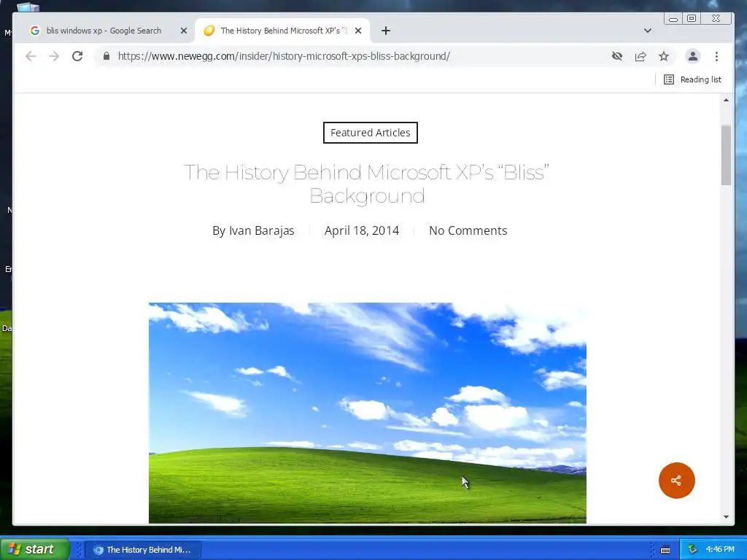Open the Featured Articles category link
The width and height of the screenshot is (747, 560).
click(x=370, y=133)
